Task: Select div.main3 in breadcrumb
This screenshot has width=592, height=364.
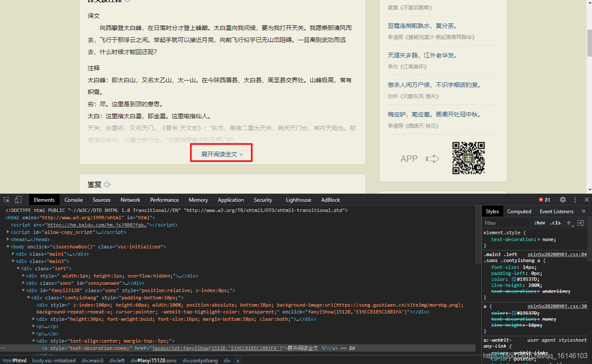Action: pos(93,361)
